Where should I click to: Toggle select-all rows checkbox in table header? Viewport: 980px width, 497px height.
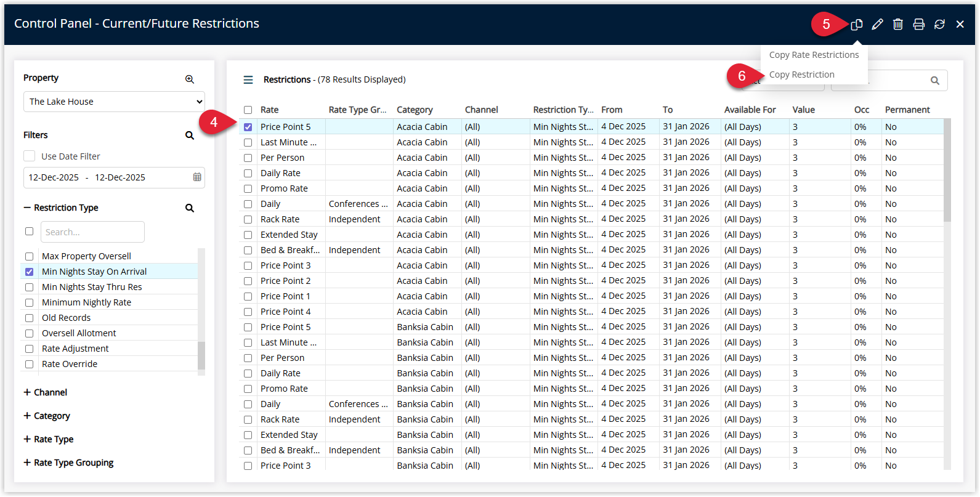(x=248, y=110)
